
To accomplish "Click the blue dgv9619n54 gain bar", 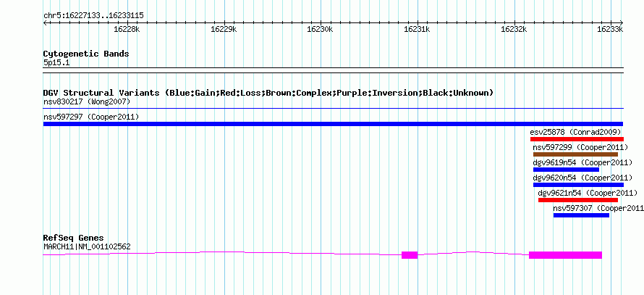I will [566, 170].
